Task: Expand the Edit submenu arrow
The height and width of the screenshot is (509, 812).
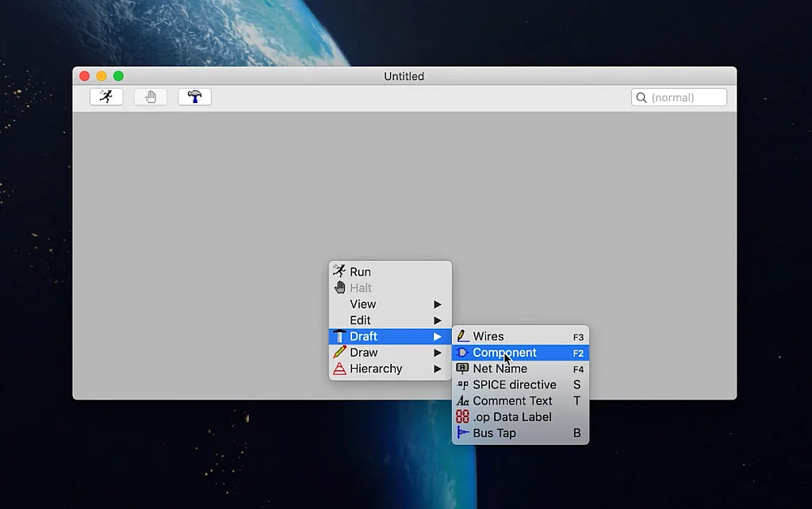Action: [437, 320]
